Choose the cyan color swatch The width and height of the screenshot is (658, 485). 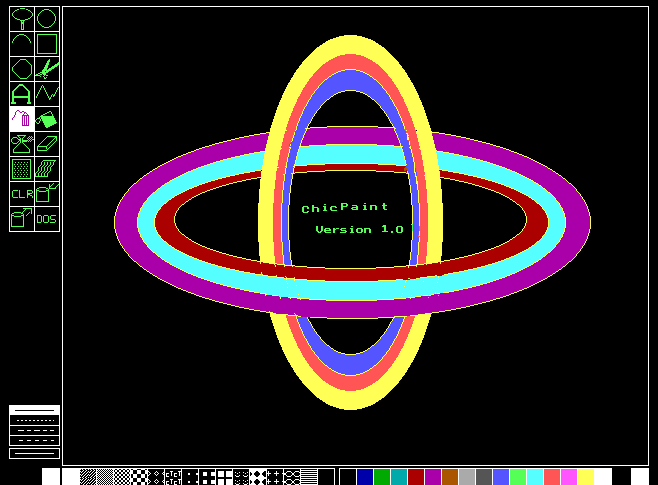[x=535, y=477]
